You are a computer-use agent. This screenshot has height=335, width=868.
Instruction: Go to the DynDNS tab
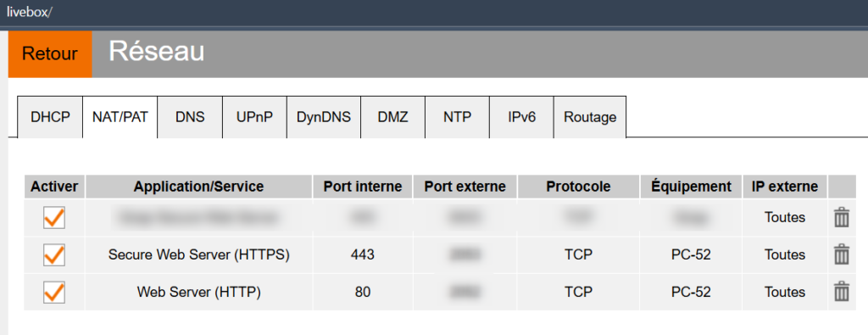[324, 117]
